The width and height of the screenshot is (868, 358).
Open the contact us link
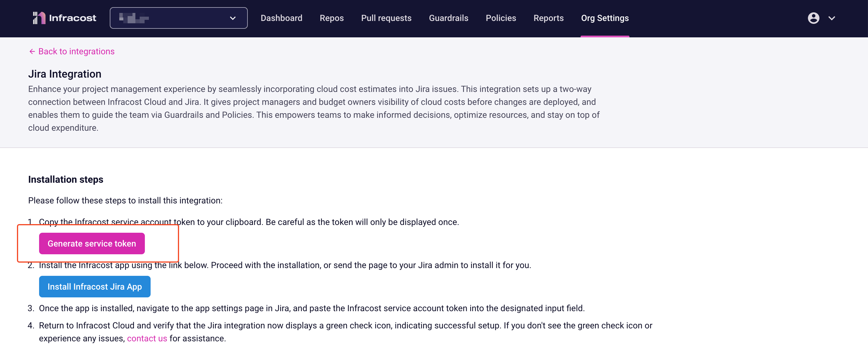[x=147, y=338]
